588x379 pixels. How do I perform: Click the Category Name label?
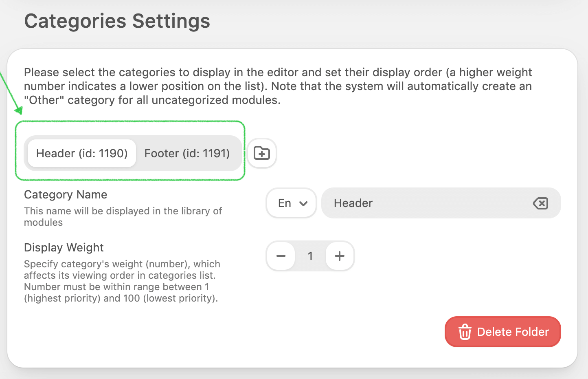(66, 194)
